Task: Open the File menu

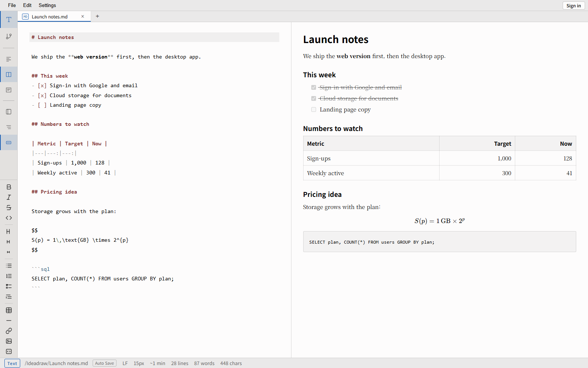Action: click(12, 5)
